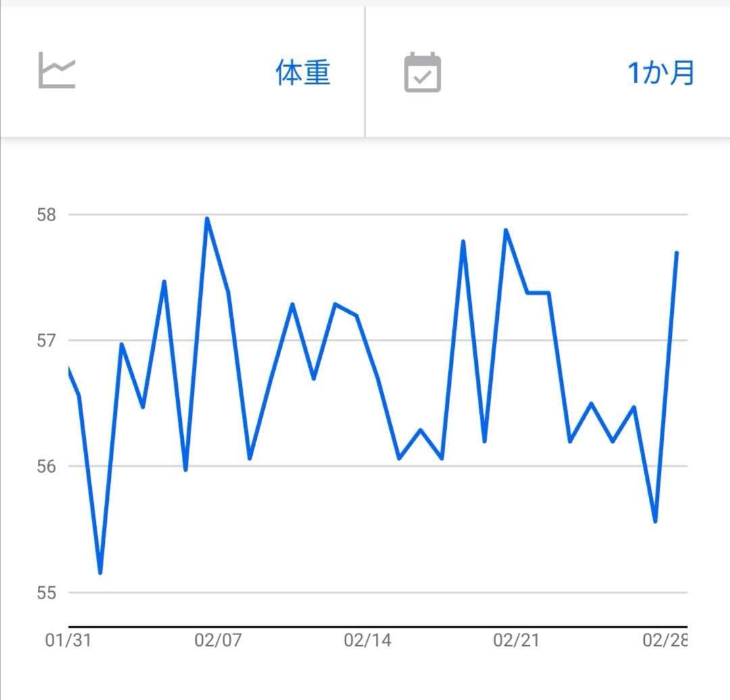Select the 02/21 date label
730x700 pixels.
click(516, 640)
